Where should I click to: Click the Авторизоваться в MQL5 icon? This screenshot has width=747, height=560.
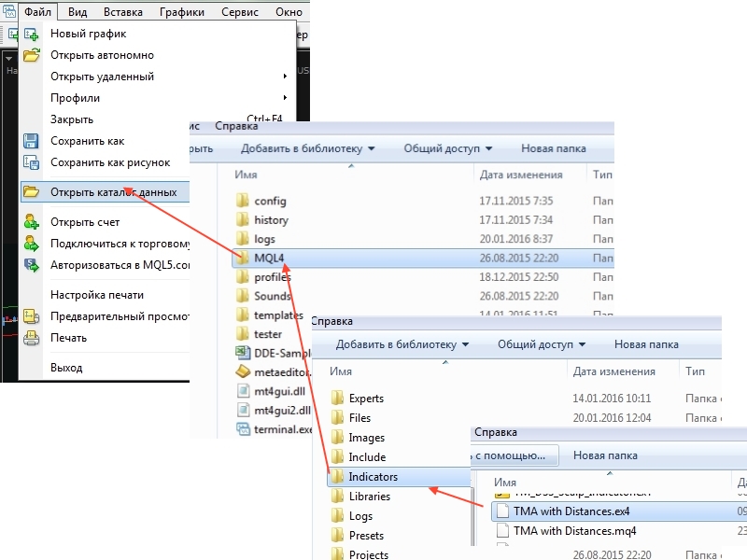pos(32,265)
